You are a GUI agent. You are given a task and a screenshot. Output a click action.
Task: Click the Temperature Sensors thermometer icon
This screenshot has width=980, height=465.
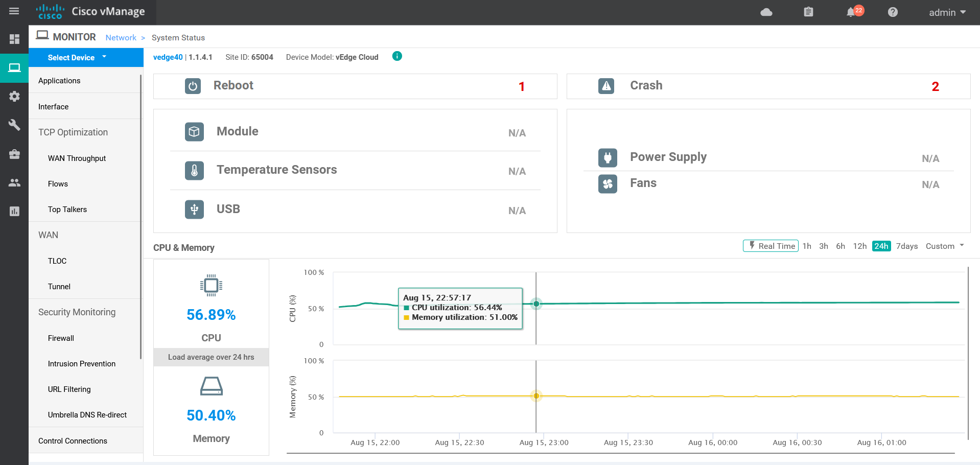194,170
